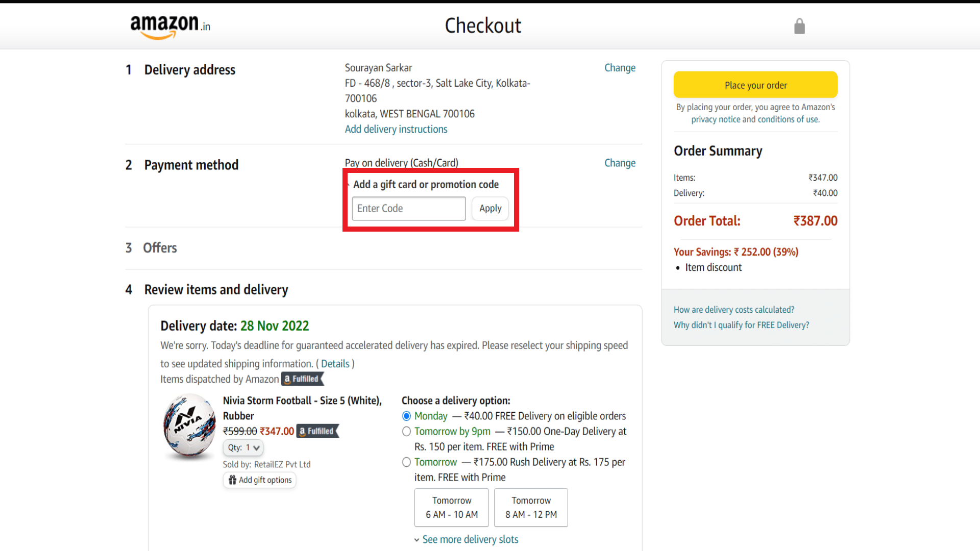Click the delivery address Change icon link
This screenshot has height=551, width=980.
pyautogui.click(x=619, y=67)
